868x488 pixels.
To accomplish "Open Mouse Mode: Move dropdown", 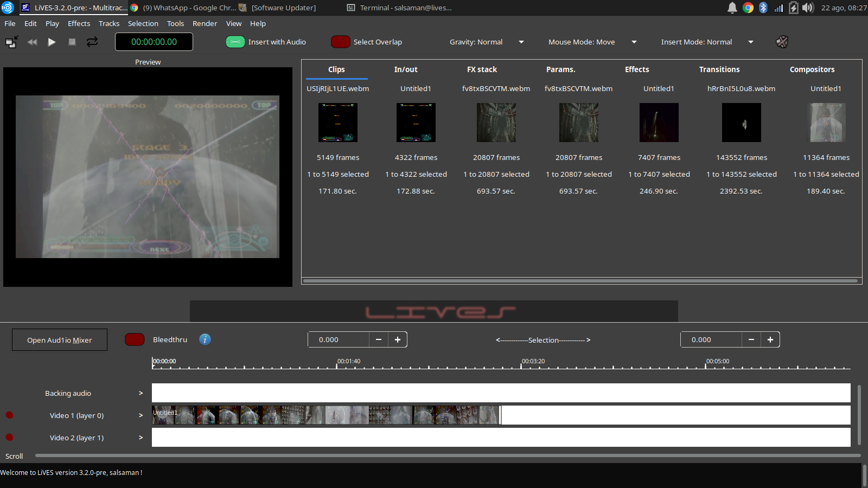I will pyautogui.click(x=592, y=42).
